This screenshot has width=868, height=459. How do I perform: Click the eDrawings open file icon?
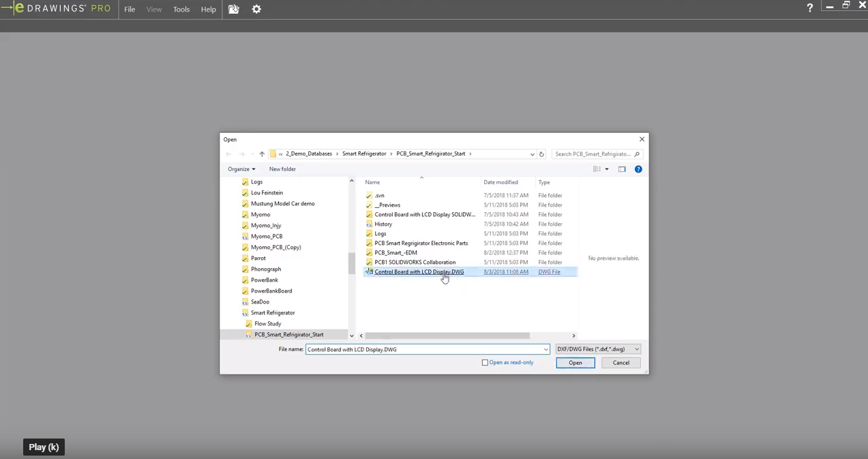pos(234,10)
